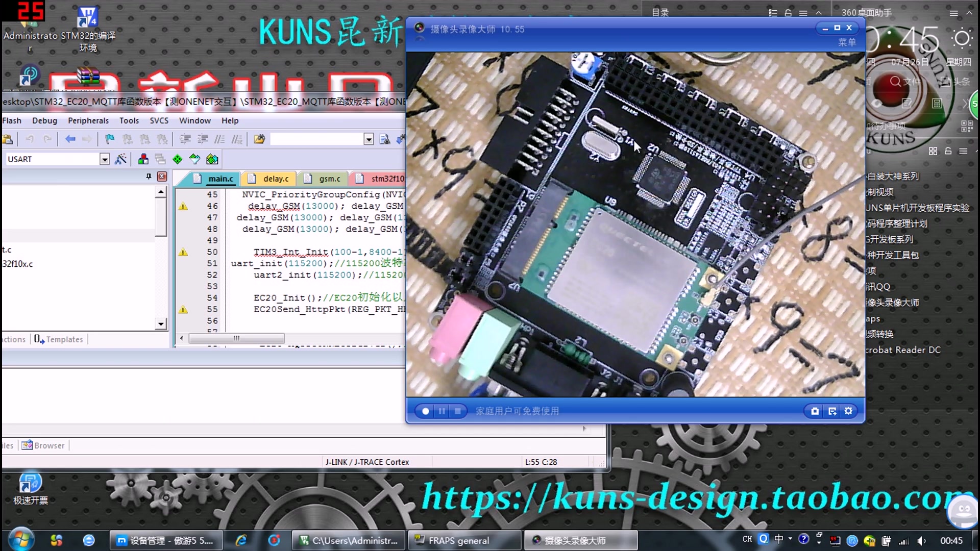The height and width of the screenshot is (551, 980).
Task: Open the Peripherals menu
Action: (88, 121)
